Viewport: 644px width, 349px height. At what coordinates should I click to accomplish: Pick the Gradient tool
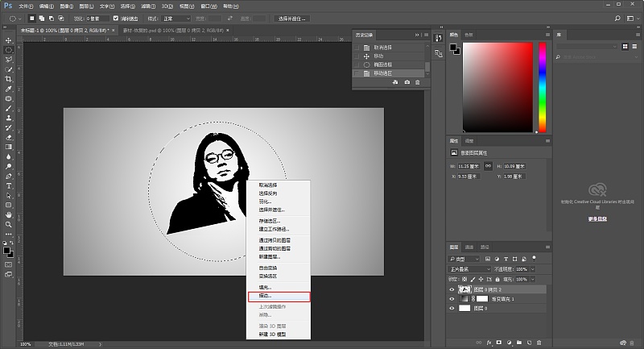pyautogui.click(x=8, y=147)
